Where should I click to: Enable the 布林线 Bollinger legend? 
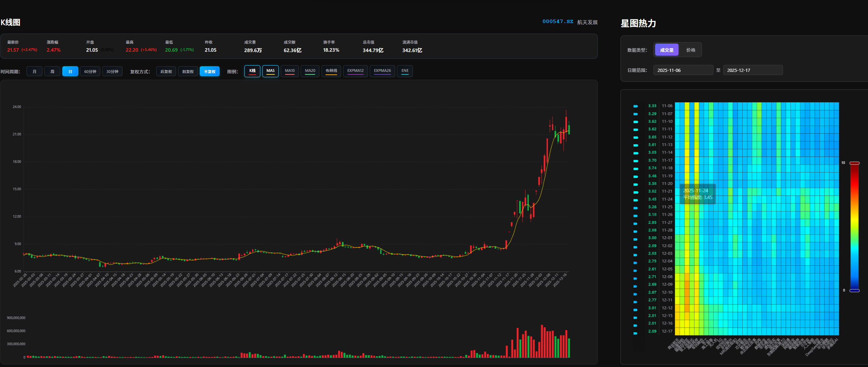[x=331, y=71]
